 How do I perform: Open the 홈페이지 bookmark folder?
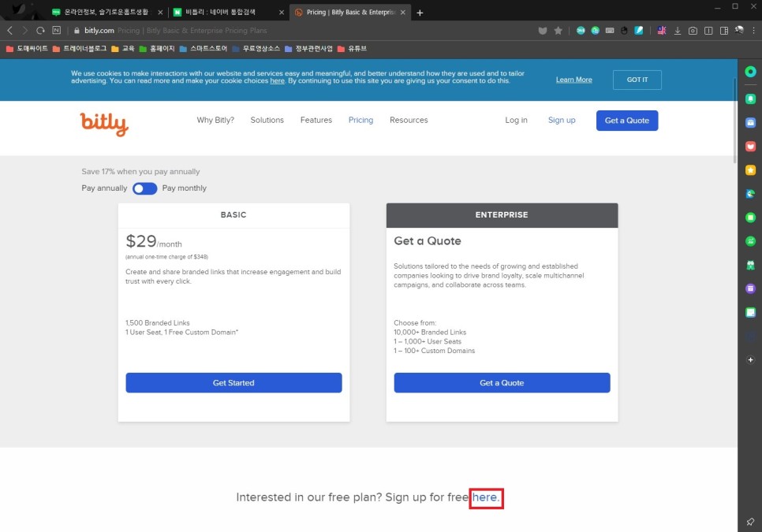[156, 49]
